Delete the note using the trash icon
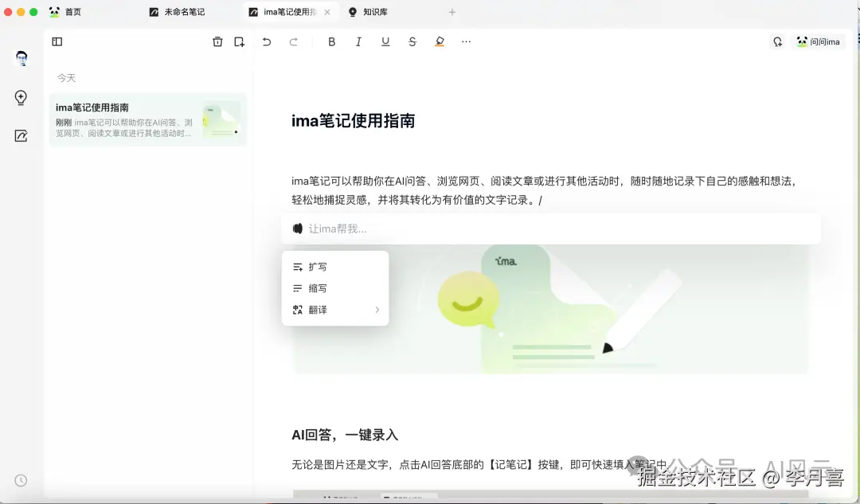This screenshot has height=504, width=860. tap(217, 41)
